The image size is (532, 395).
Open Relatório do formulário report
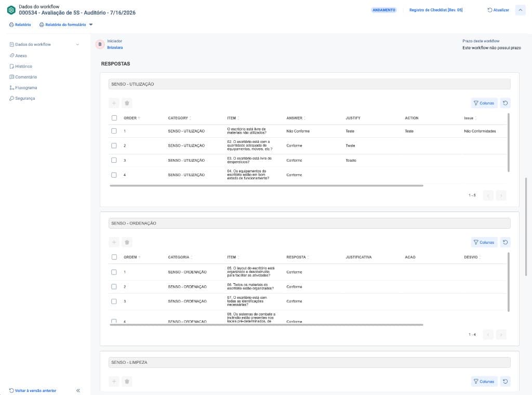click(63, 25)
